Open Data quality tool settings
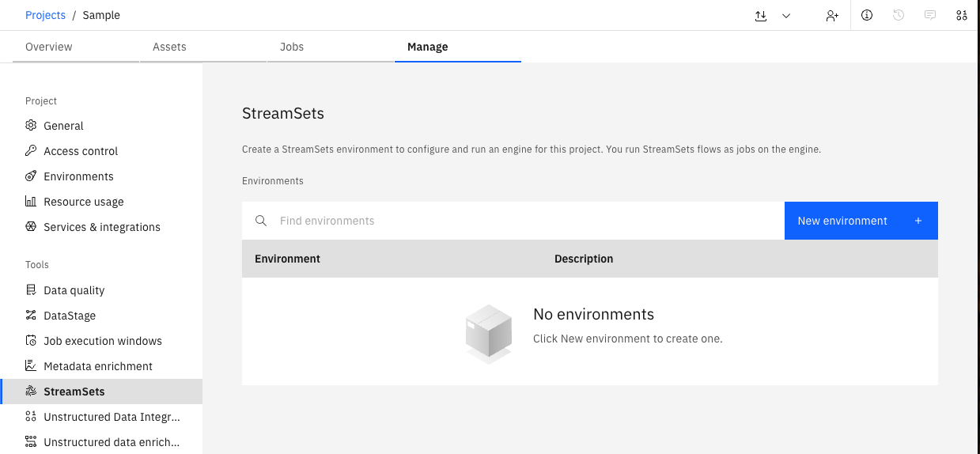The image size is (980, 454). [x=101, y=290]
